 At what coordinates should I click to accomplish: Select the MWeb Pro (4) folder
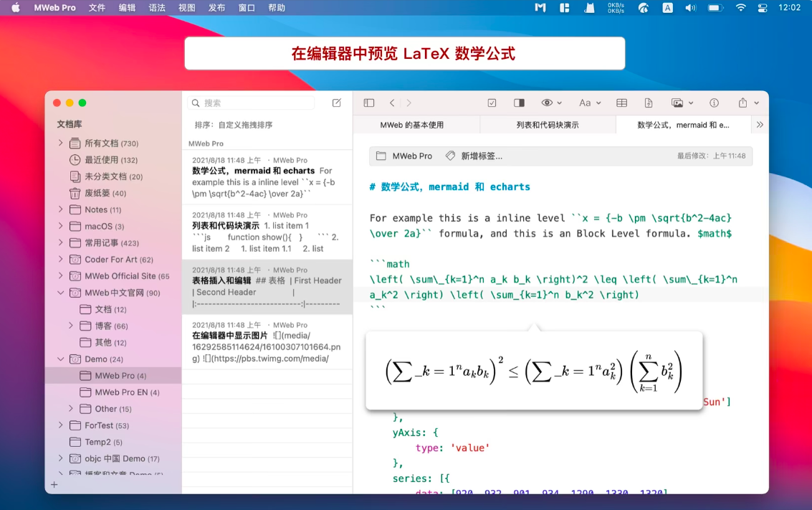pyautogui.click(x=113, y=376)
